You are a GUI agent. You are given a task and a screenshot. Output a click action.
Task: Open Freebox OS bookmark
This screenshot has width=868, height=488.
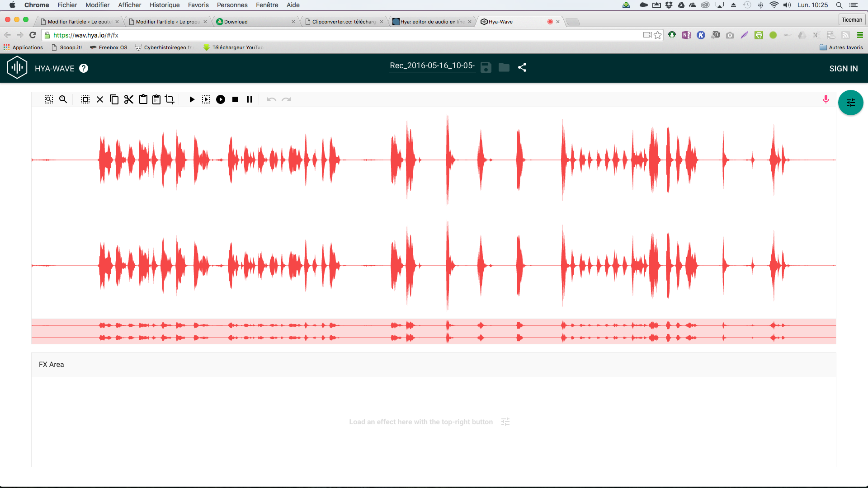108,47
